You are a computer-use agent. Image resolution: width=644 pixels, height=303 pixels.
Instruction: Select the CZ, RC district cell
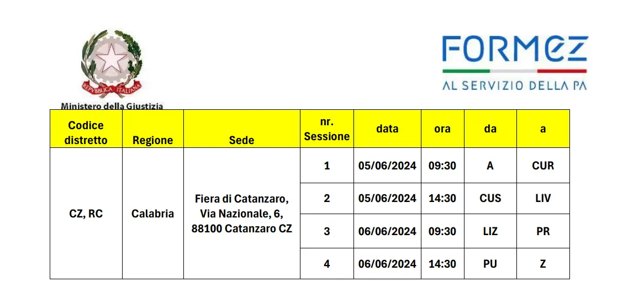86,214
